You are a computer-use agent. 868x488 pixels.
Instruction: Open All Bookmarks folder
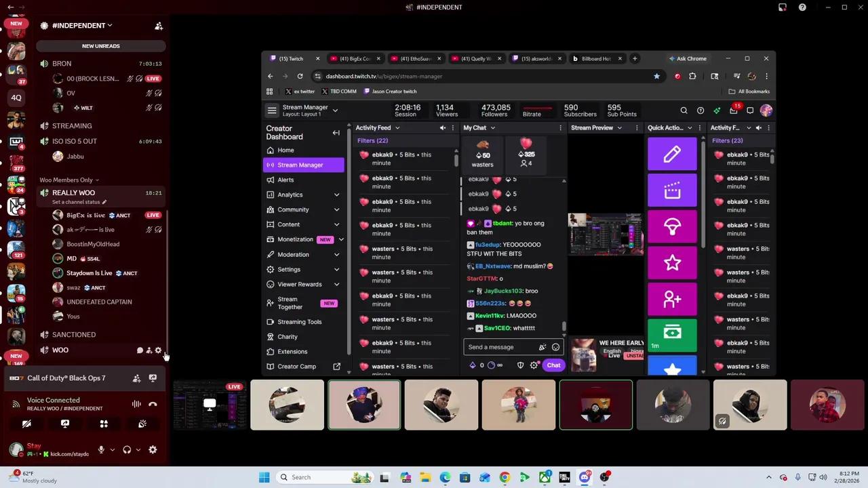(x=749, y=91)
